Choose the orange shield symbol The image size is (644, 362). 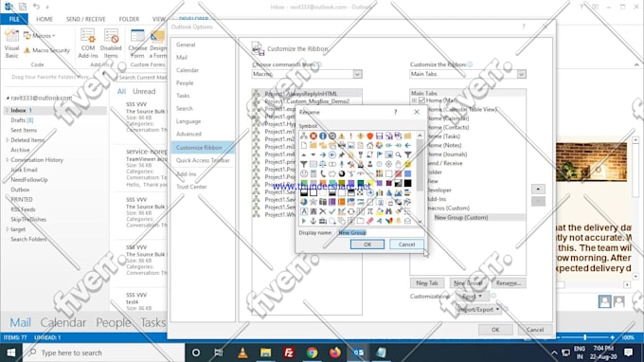coord(370,136)
